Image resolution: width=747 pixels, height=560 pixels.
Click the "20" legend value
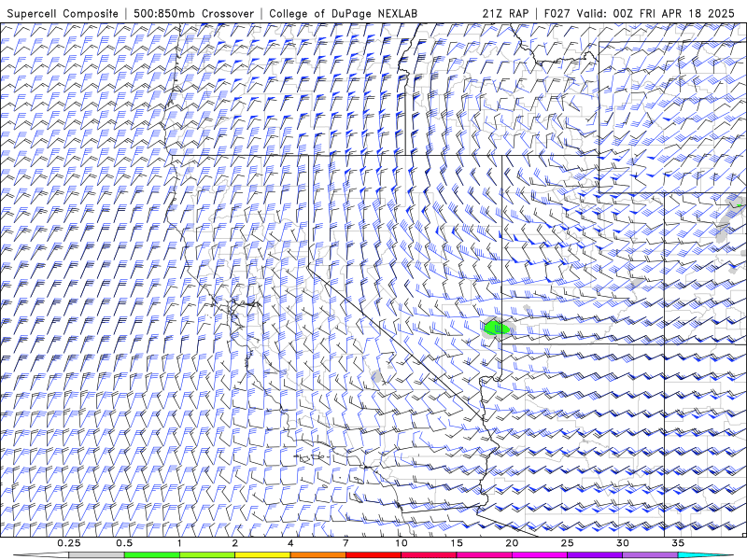pos(512,543)
